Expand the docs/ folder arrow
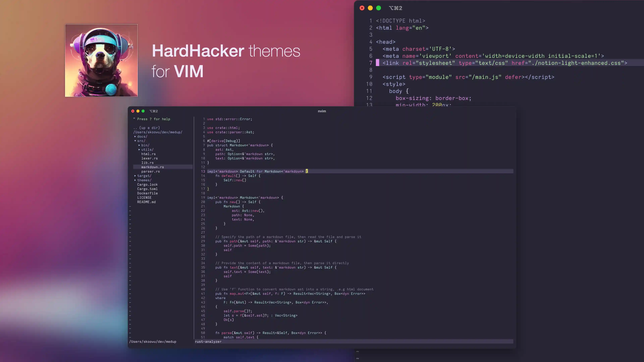Image resolution: width=644 pixels, height=362 pixels. coord(135,136)
